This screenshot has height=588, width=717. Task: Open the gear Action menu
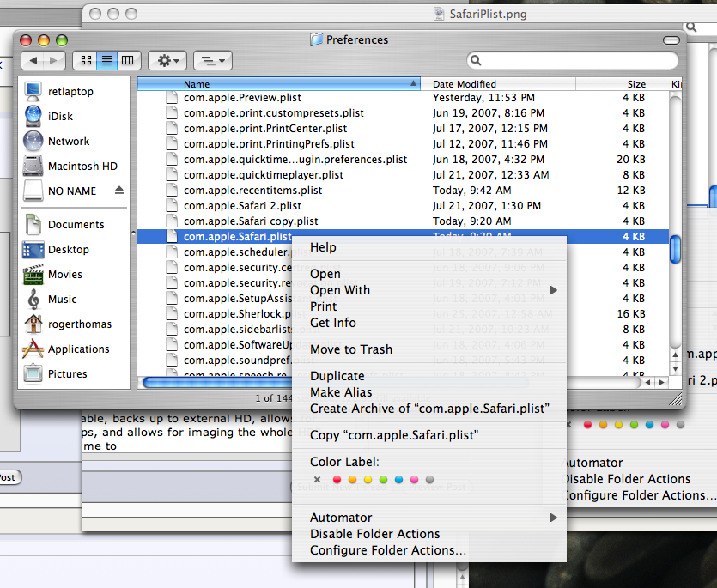[167, 60]
